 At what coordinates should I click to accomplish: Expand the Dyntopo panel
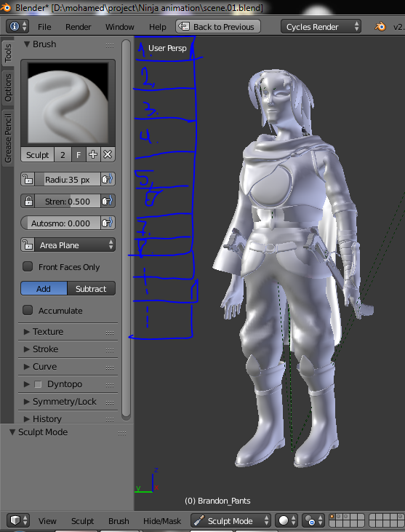tap(27, 384)
